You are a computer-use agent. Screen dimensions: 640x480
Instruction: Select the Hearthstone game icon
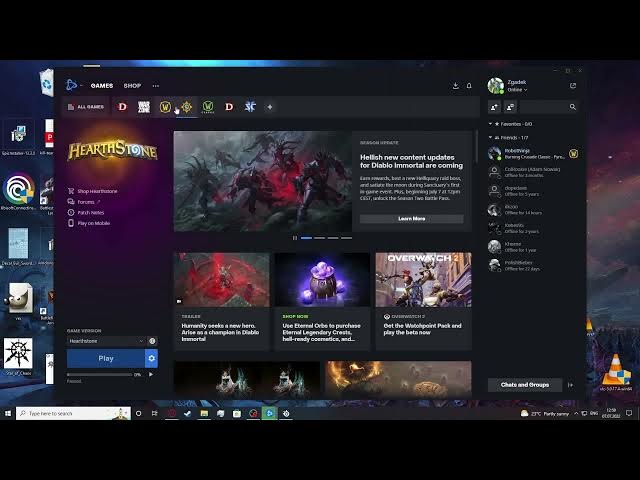point(187,107)
